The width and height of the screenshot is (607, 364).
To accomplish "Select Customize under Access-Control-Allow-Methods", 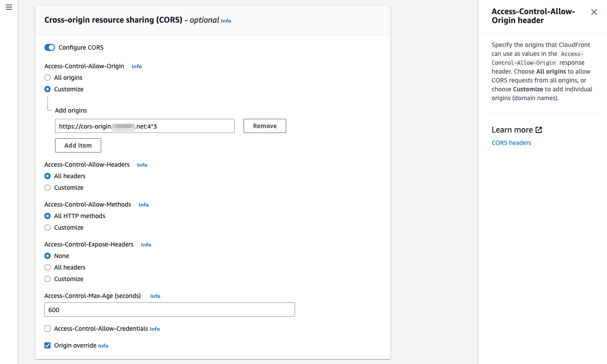I will click(47, 227).
